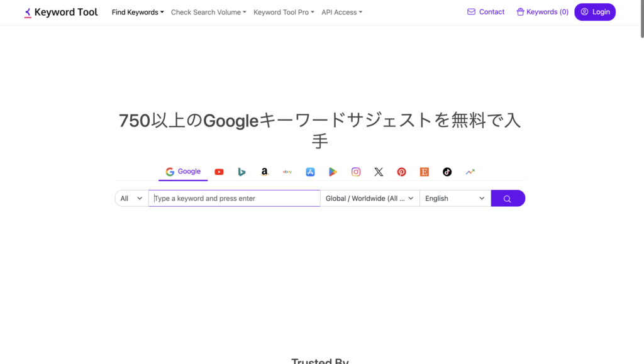644x364 pixels.
Task: Open the Global / Worldwide location dropdown
Action: pyautogui.click(x=370, y=198)
